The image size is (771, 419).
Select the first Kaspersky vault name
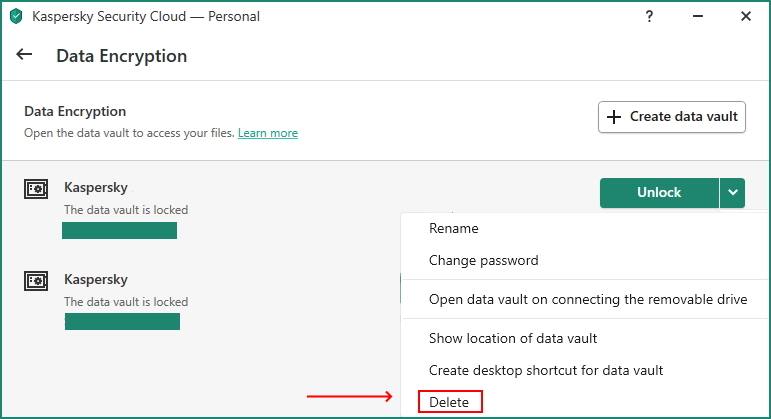click(x=96, y=187)
